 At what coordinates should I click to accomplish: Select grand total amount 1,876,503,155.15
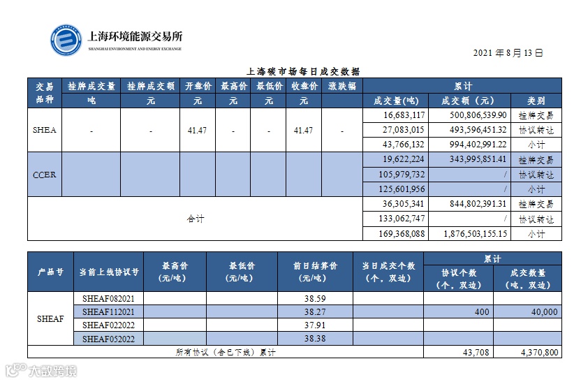475,234
